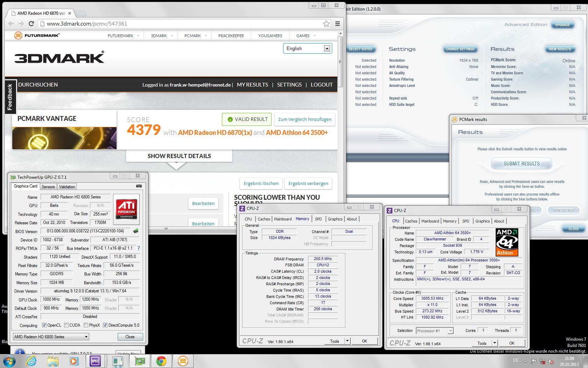Image resolution: width=588 pixels, height=368 pixels.
Task: Click GPU-Z BIOS save chip icon
Action: click(136, 231)
